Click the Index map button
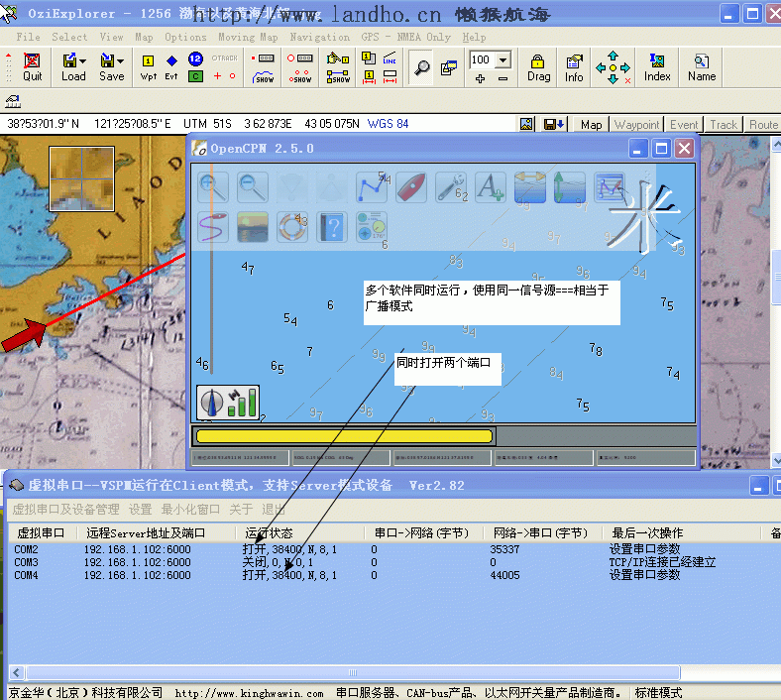The height and width of the screenshot is (700, 781). click(x=657, y=67)
